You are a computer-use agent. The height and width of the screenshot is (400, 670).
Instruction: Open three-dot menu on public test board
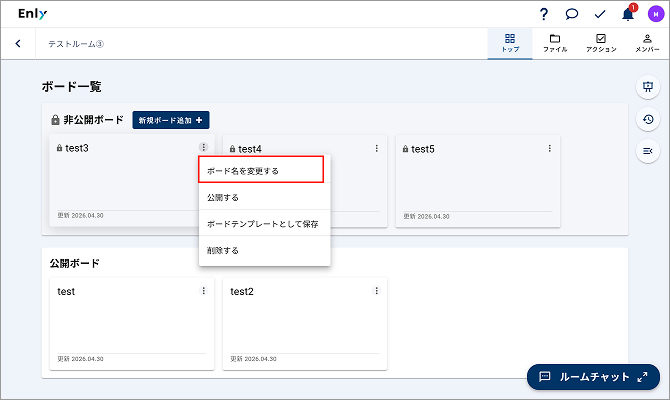point(203,291)
